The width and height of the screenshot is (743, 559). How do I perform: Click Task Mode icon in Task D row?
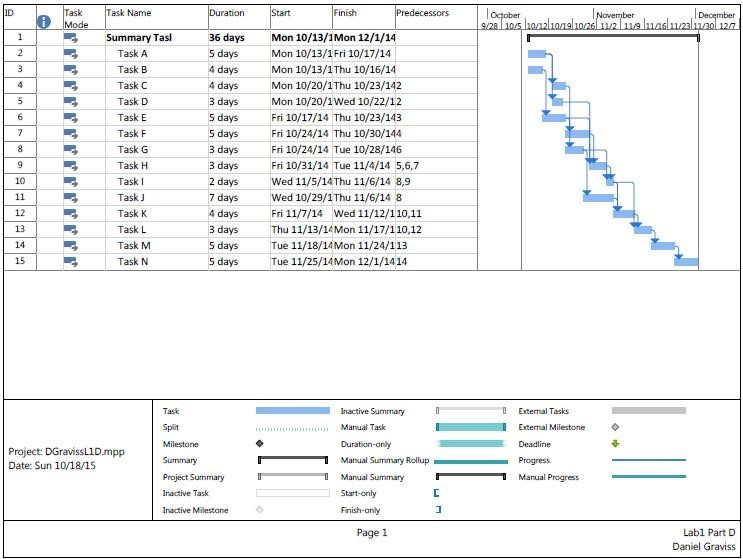pyautogui.click(x=71, y=102)
